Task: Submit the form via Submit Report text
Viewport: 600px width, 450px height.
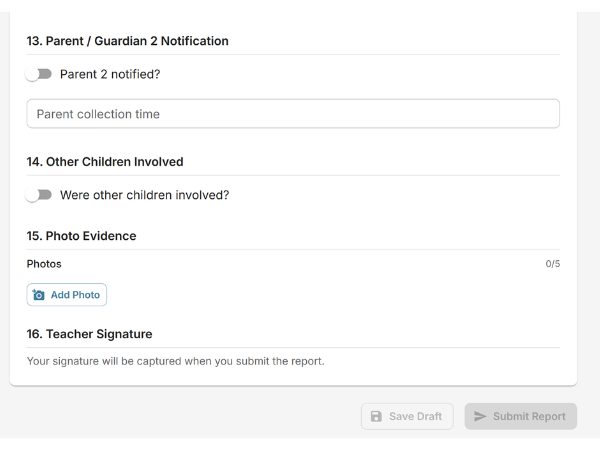Action: point(529,416)
